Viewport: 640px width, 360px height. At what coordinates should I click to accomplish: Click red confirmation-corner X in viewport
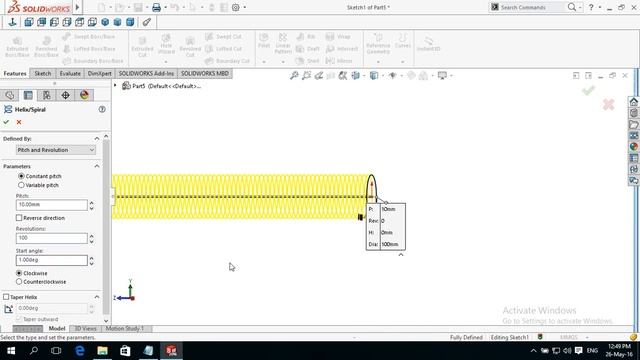[609, 104]
